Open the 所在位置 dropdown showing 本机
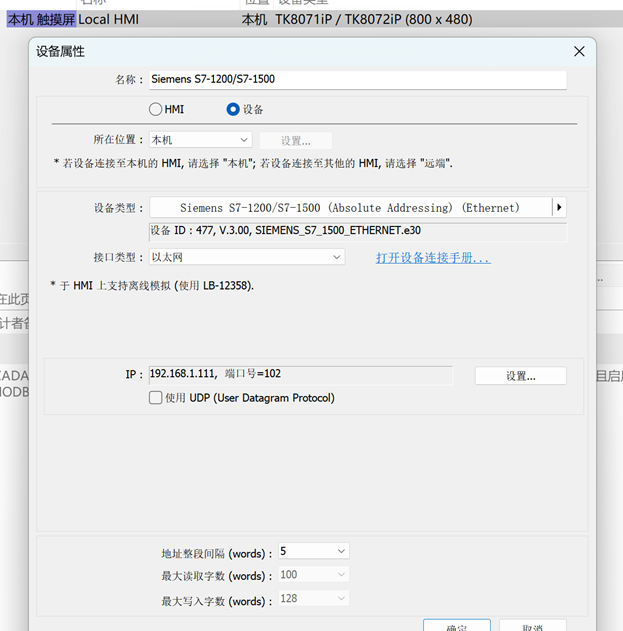This screenshot has width=623, height=631. [200, 140]
